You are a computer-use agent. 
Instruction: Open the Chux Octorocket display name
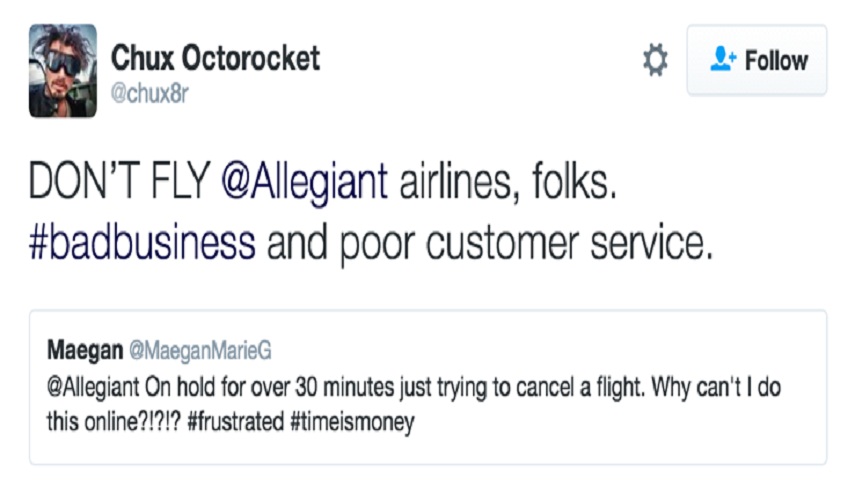(215, 58)
